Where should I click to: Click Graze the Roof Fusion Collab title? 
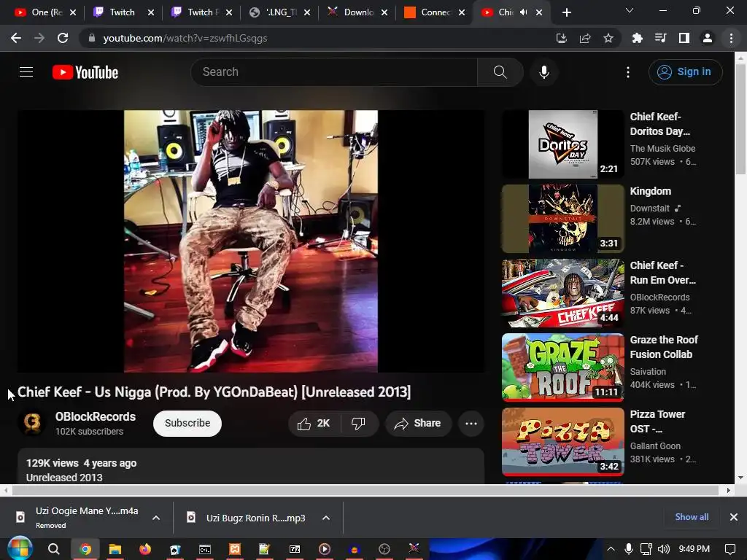click(664, 347)
